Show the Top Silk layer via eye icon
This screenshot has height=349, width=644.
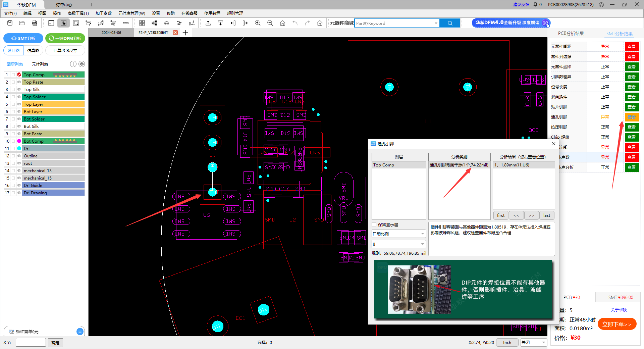(19, 90)
